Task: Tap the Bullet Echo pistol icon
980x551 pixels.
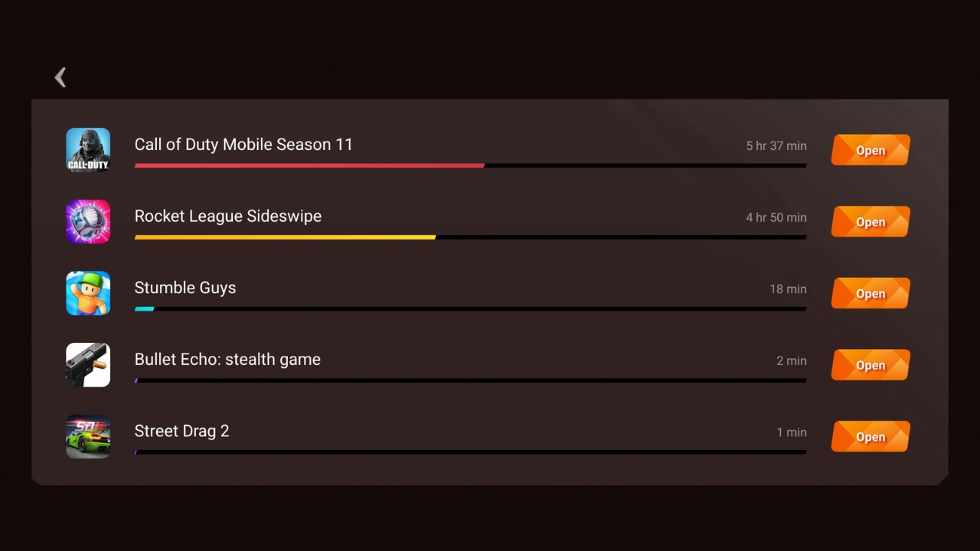Action: [88, 365]
